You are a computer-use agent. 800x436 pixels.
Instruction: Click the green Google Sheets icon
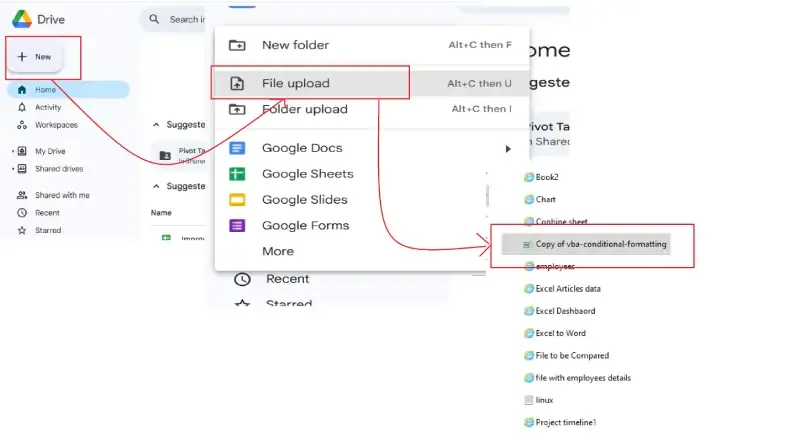237,174
